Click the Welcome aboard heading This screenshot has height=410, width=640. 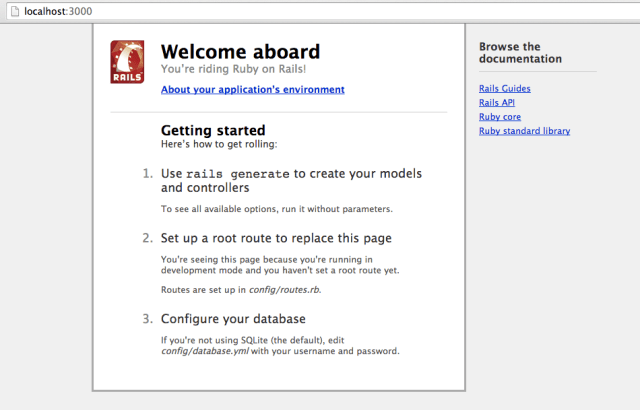240,52
